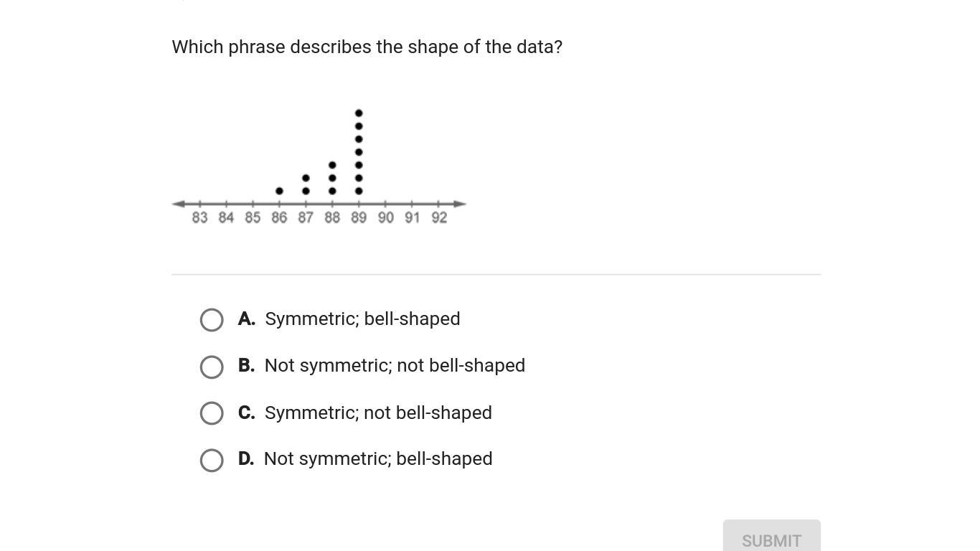Click the "Not symmetric; not bell-shaped" answer text

point(395,366)
